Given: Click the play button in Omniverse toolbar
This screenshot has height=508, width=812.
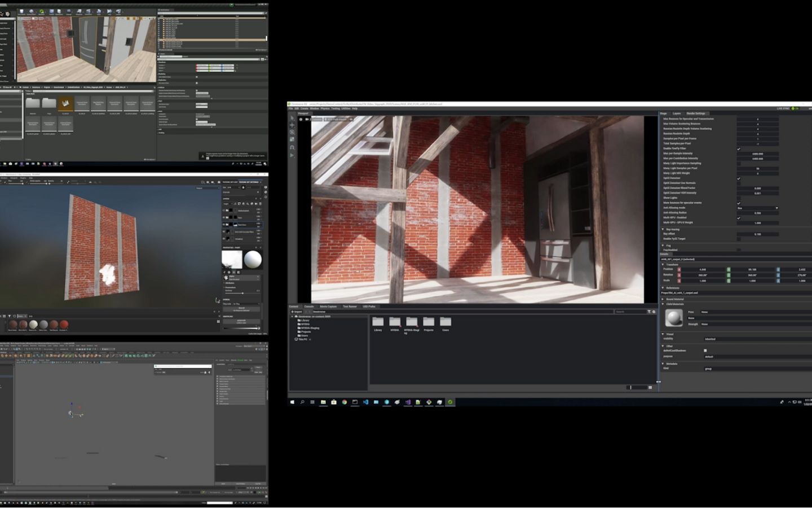Looking at the screenshot, I should [292, 155].
